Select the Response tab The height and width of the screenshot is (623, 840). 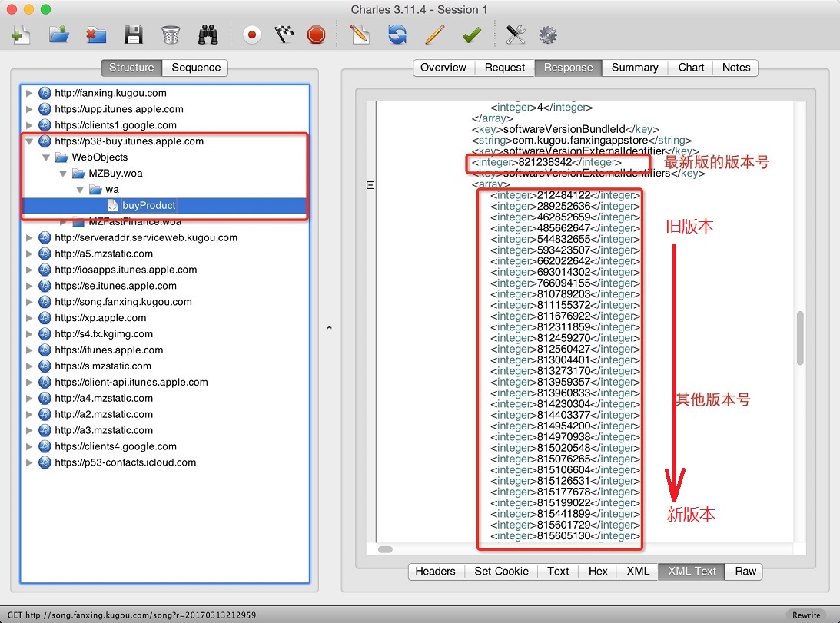pos(569,68)
